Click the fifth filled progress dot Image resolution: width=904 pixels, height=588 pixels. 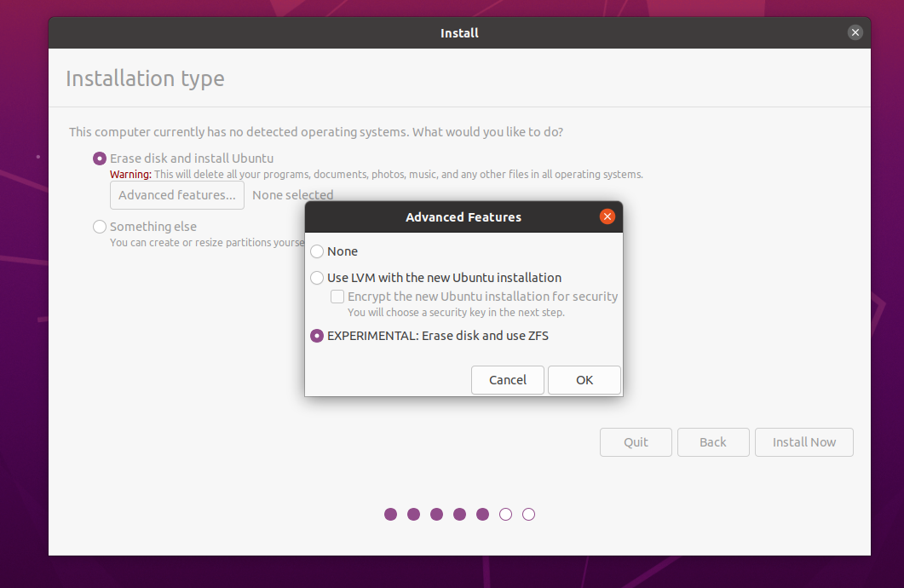(x=483, y=514)
